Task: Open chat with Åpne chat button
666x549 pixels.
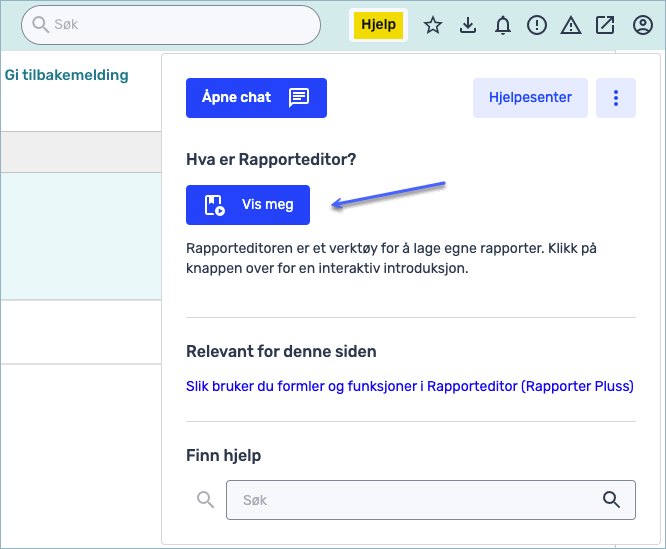Action: point(256,98)
